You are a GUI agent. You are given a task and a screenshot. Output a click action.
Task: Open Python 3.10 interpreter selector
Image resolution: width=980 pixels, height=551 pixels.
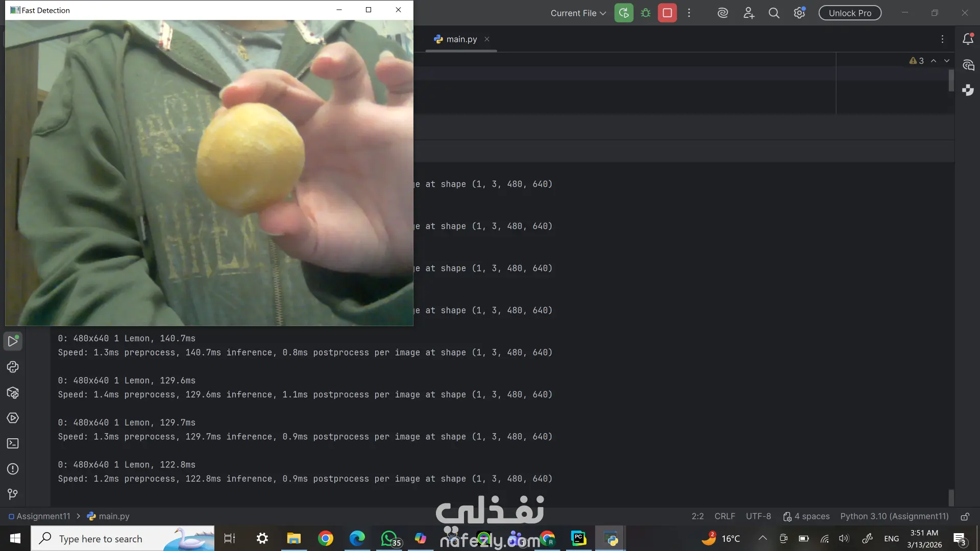tap(894, 516)
